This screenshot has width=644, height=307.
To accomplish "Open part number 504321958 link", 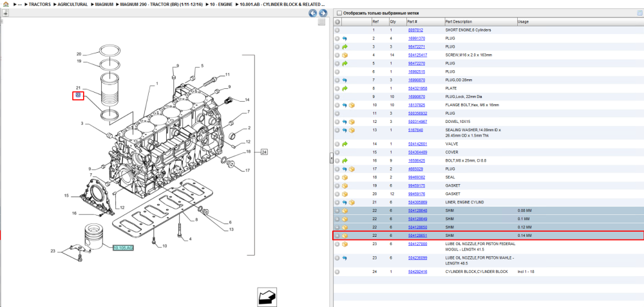I will coord(417,88).
